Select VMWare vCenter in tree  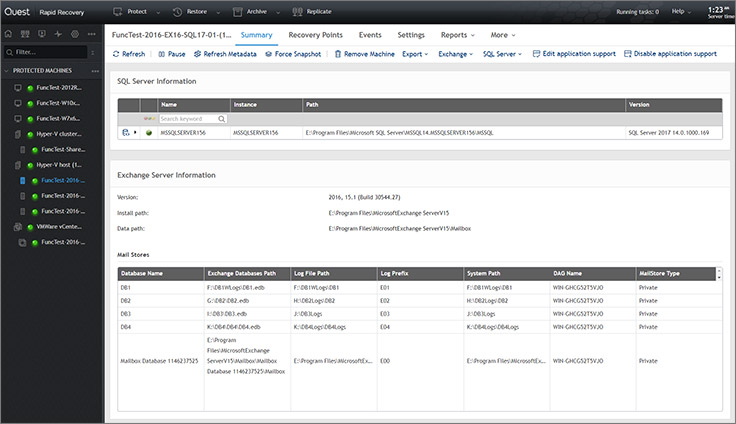[59, 227]
